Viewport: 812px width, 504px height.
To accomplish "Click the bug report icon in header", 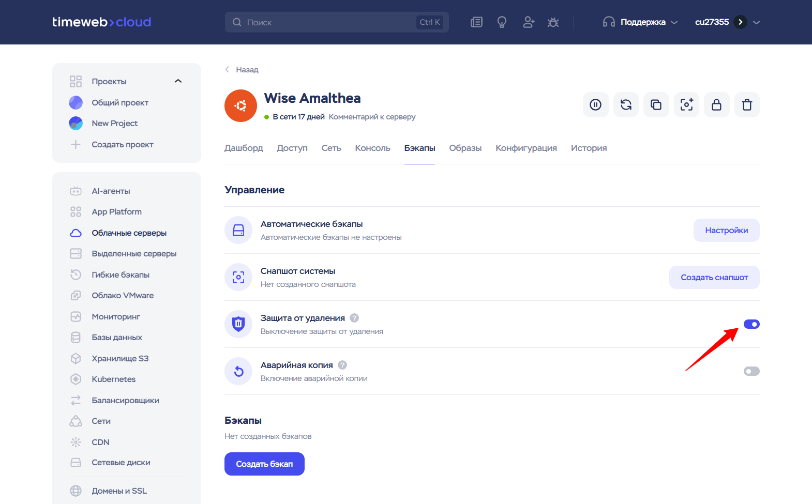I will 553,22.
